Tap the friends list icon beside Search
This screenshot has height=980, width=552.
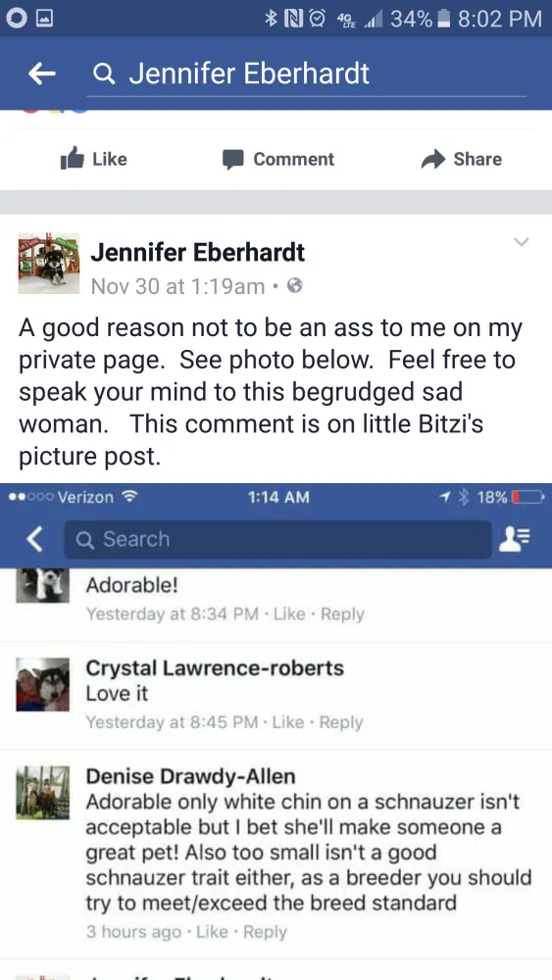(x=515, y=539)
